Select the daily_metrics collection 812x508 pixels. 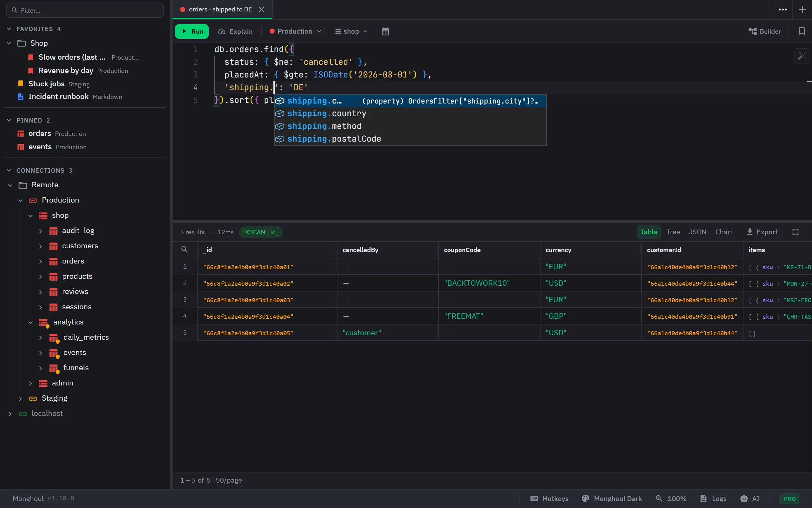click(x=86, y=337)
